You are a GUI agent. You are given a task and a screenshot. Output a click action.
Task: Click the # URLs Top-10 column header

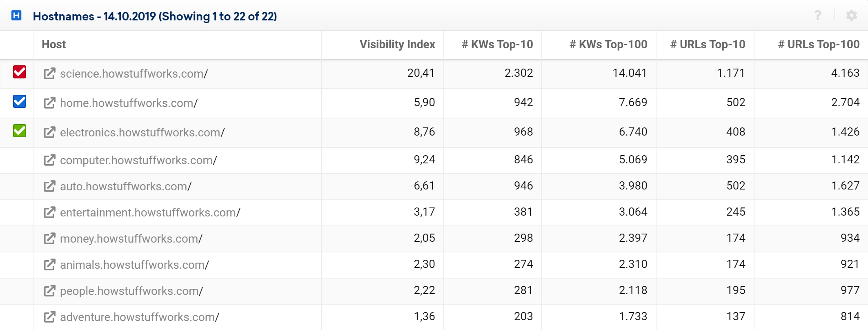[x=708, y=44]
